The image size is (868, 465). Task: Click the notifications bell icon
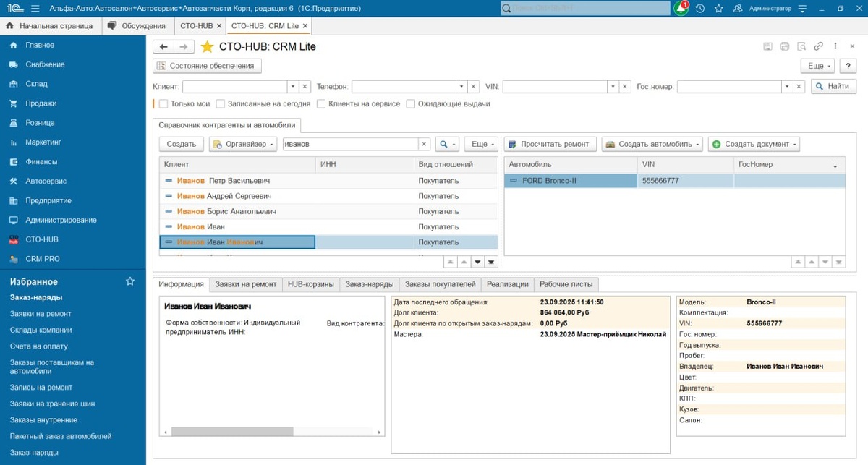pos(681,9)
